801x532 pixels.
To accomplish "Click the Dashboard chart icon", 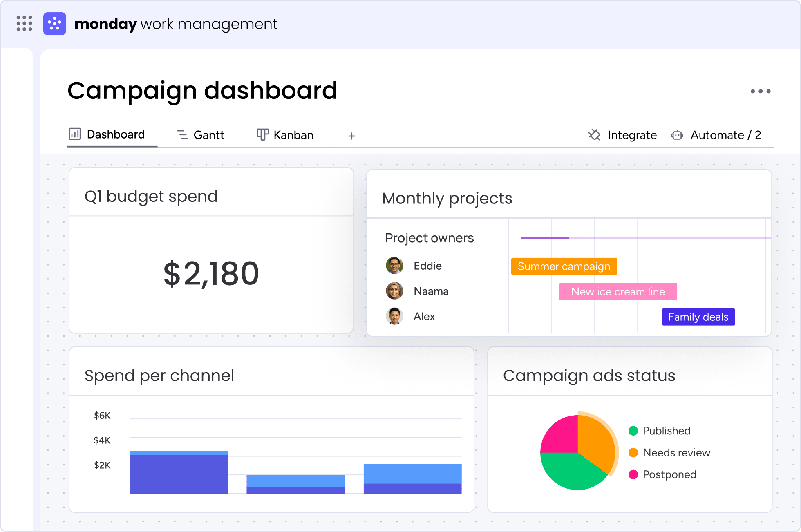I will pyautogui.click(x=75, y=134).
